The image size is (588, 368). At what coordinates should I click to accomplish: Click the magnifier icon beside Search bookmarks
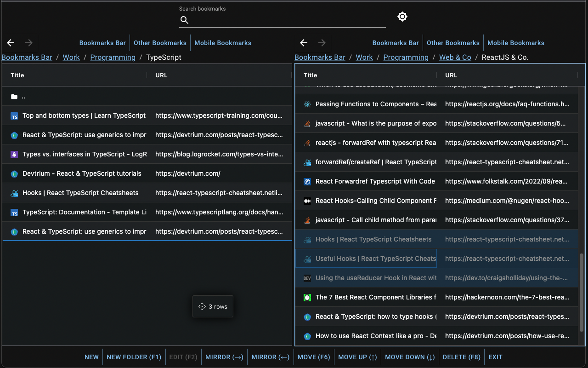pos(184,20)
